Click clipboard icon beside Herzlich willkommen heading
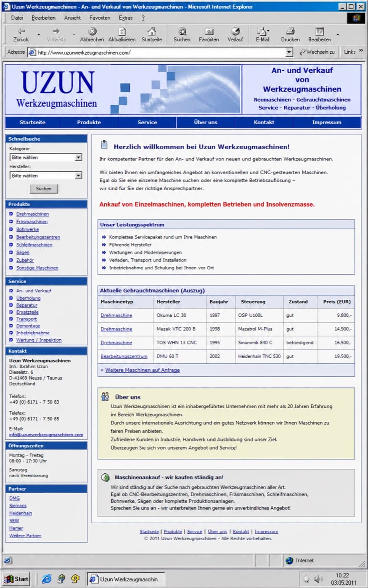 (x=104, y=145)
